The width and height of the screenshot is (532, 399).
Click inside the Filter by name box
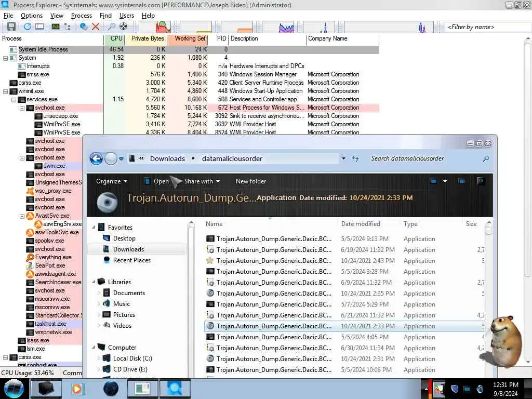[487, 27]
